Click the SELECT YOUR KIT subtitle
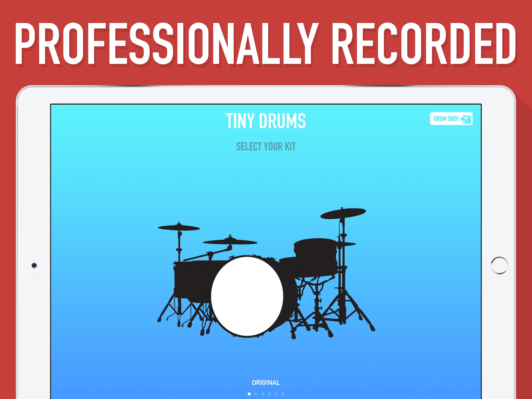The width and height of the screenshot is (532, 399). (266, 146)
